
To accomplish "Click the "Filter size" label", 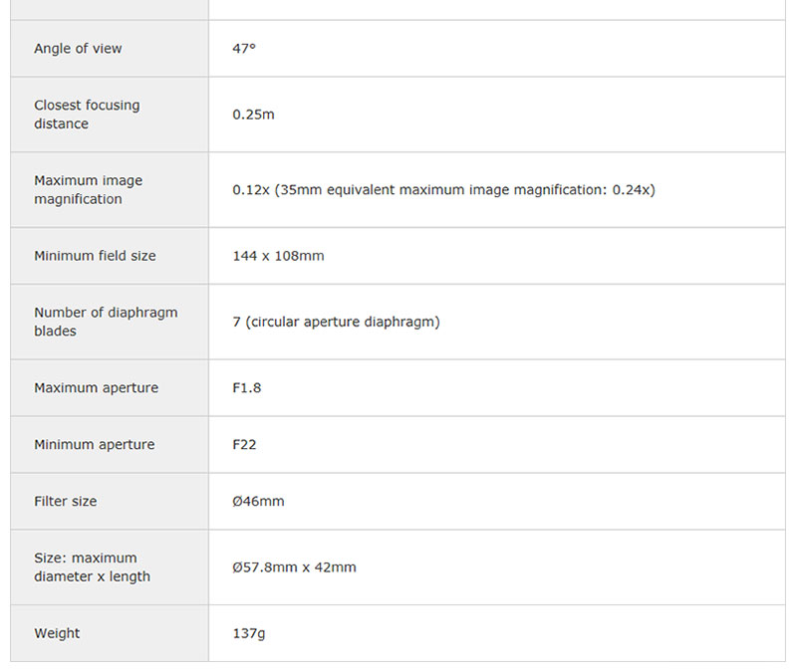I will click(x=65, y=502).
